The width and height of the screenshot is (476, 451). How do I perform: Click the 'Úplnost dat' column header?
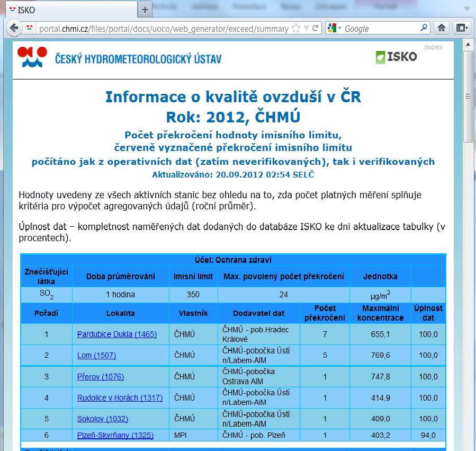point(428,313)
